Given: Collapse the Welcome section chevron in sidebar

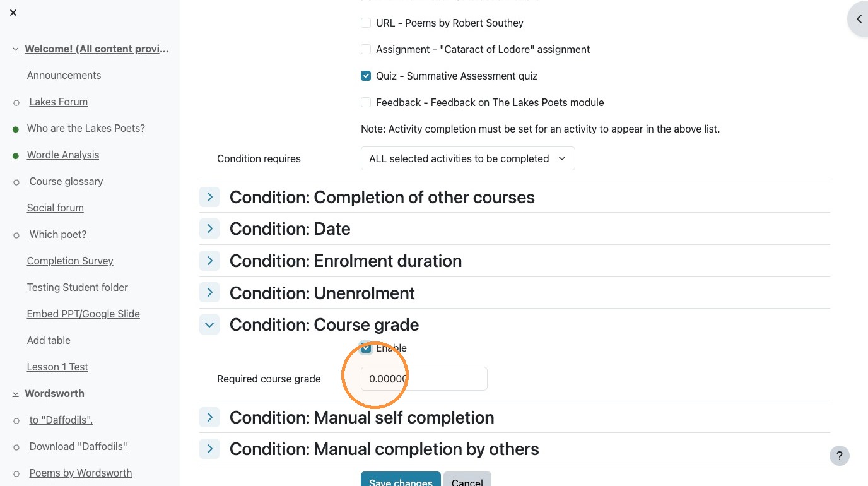Looking at the screenshot, I should coord(15,49).
